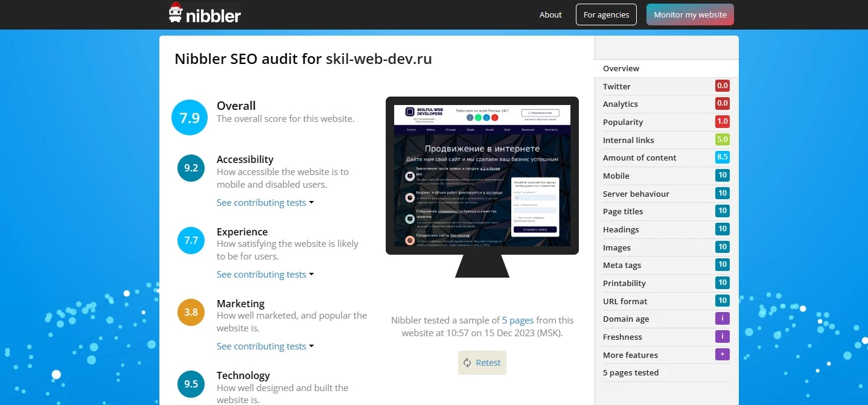Screen dimensions: 868x405
Task: Click the Nibbler logo
Action: 205,13
